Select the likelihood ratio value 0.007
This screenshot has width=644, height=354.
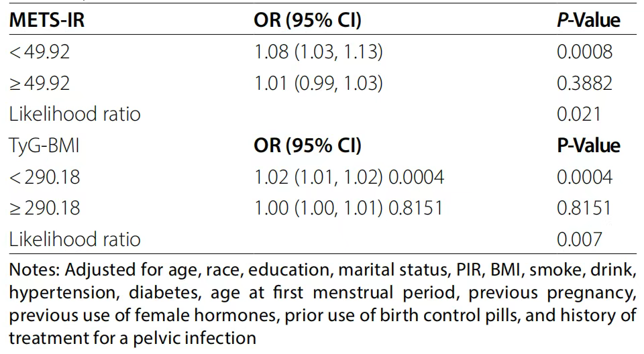coord(579,239)
